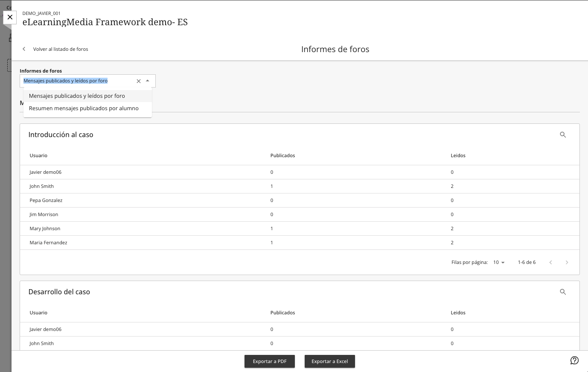Click the back chevron beside Volver al listado
The image size is (588, 372).
point(24,49)
